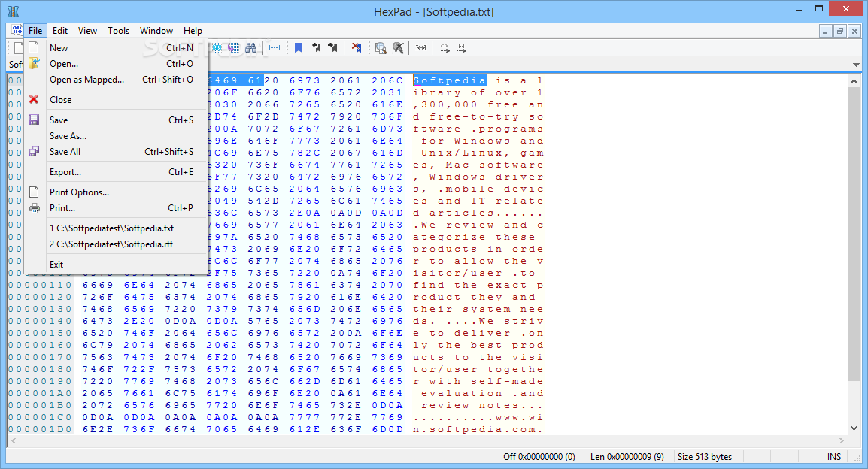
Task: Click the binoculars Find icon
Action: click(250, 48)
